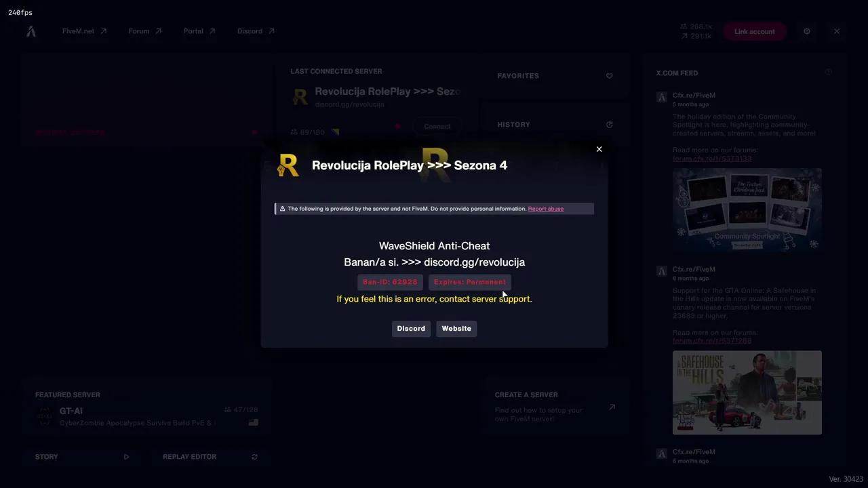
Task: Open the Portal link in top navigation
Action: click(199, 31)
